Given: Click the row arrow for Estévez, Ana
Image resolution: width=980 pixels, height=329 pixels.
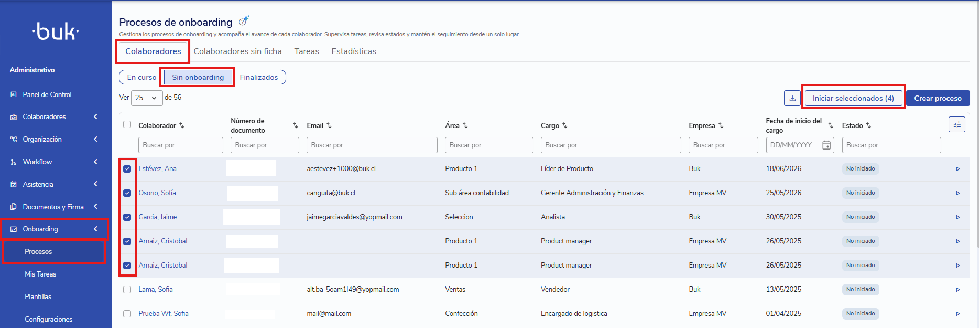Looking at the screenshot, I should (x=957, y=169).
